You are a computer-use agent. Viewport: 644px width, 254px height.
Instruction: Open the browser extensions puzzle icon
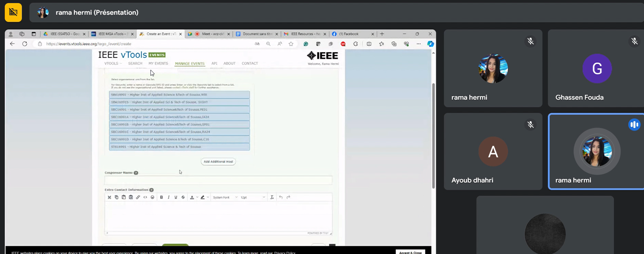click(x=355, y=44)
